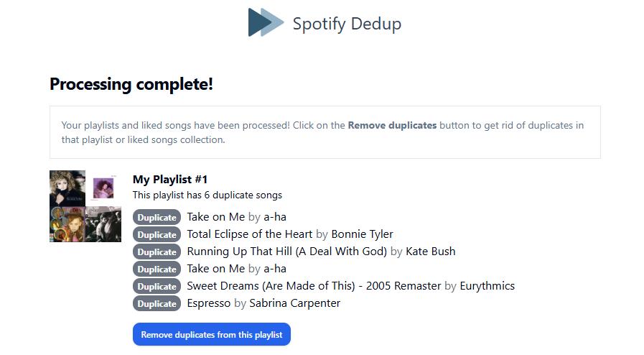Image resolution: width=644 pixels, height=355 pixels.
Task: Click the My Playlist #1 heading
Action: (170, 179)
